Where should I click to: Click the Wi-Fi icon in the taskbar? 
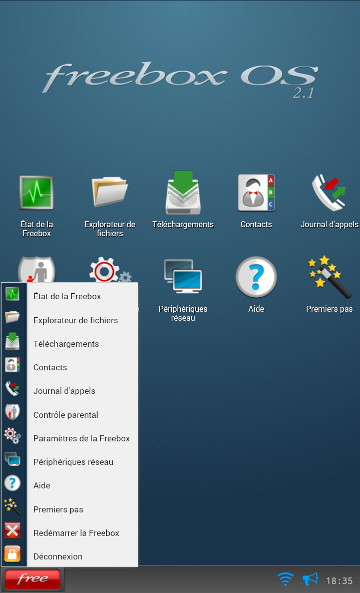tap(286, 579)
